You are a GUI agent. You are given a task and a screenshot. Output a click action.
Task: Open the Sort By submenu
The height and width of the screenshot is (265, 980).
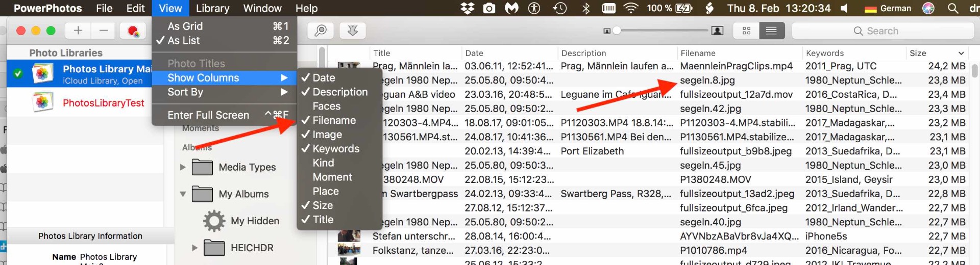[x=224, y=92]
